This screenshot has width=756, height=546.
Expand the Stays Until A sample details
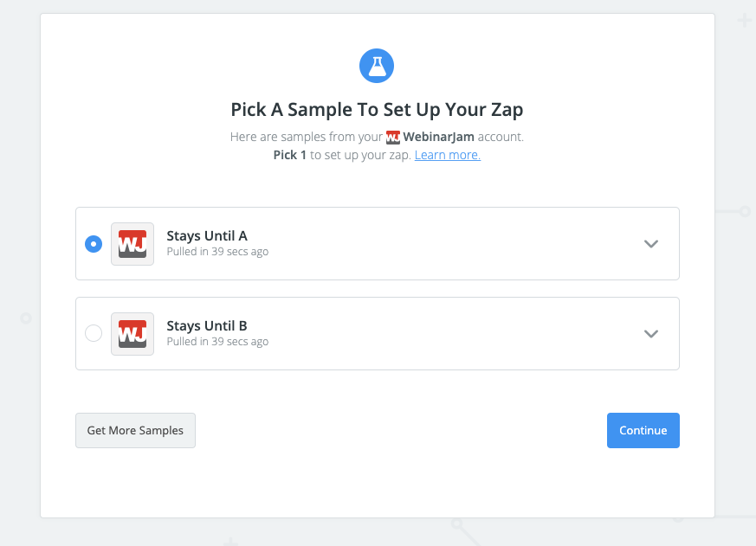(651, 244)
